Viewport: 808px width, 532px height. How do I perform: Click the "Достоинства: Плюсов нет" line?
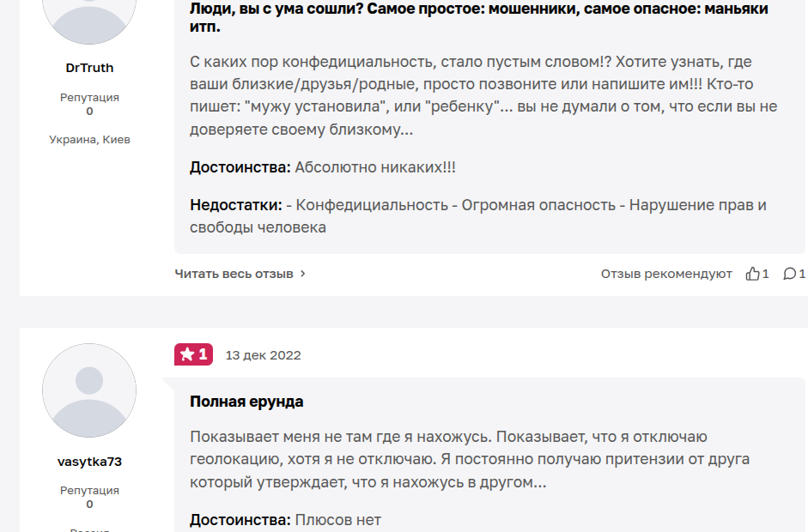click(285, 520)
